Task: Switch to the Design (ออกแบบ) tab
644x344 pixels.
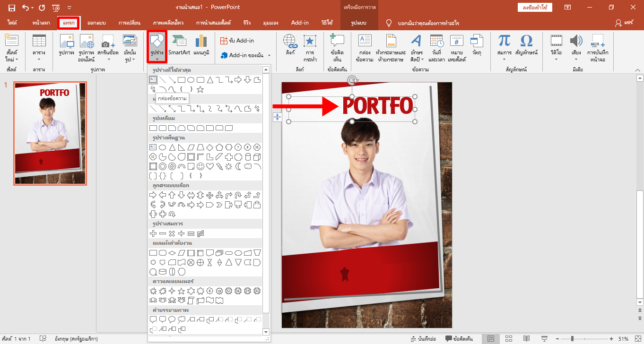Action: [x=96, y=23]
